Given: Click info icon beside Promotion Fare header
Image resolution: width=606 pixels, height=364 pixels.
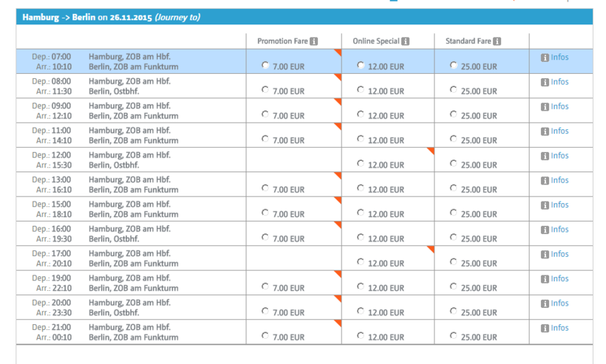Looking at the screenshot, I should click(314, 41).
